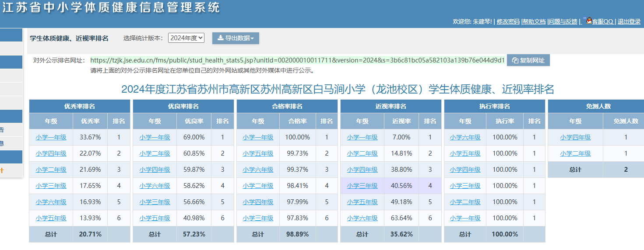The image size is (644, 250).
Task: Click the public ranking URL field
Action: point(298,60)
